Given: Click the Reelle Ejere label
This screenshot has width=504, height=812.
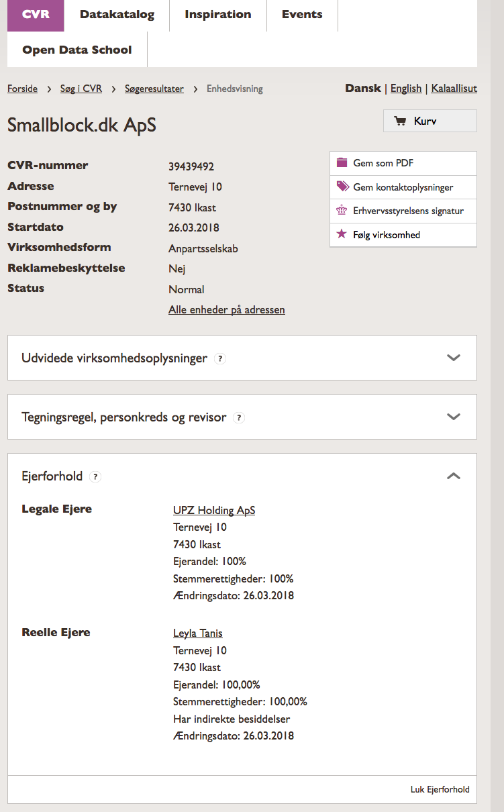Looking at the screenshot, I should click(x=56, y=633).
